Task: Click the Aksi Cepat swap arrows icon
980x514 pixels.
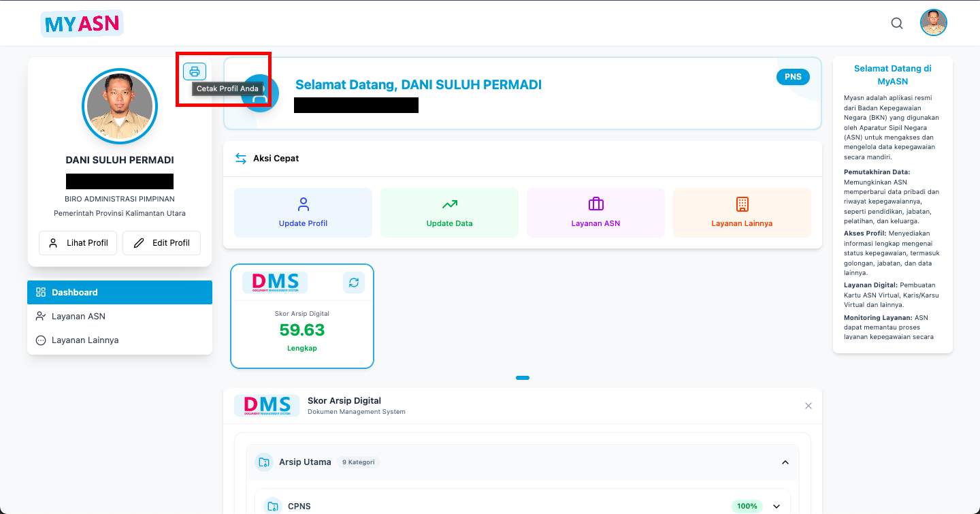Action: pos(241,158)
